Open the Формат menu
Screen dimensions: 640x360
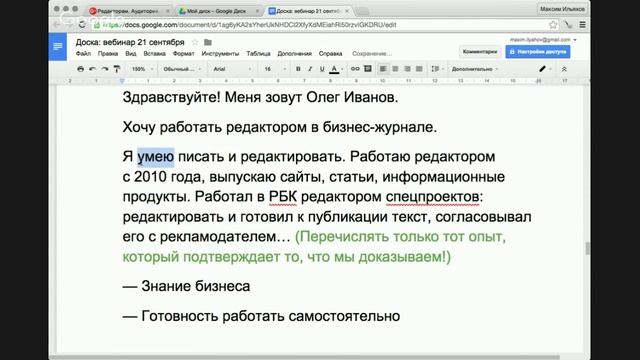(183, 53)
